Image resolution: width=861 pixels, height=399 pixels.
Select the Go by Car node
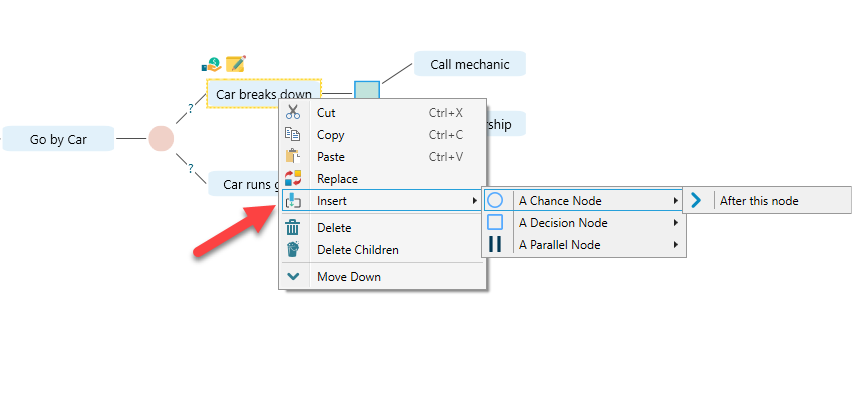(58, 139)
